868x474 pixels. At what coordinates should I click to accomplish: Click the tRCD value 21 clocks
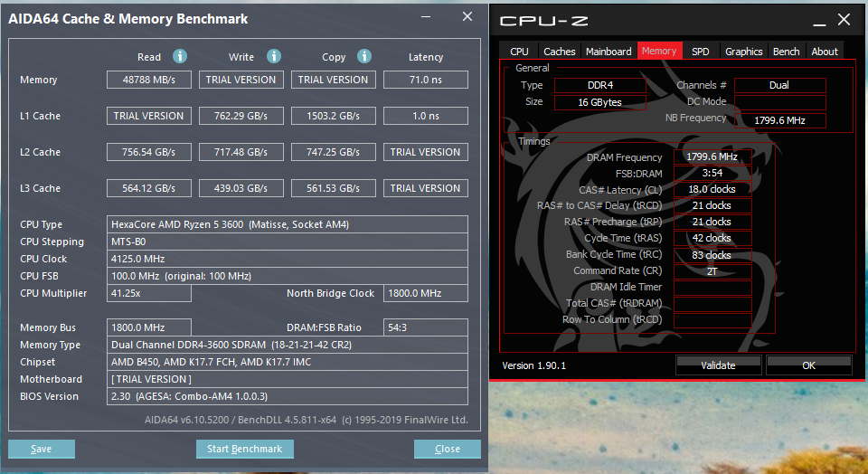point(712,205)
